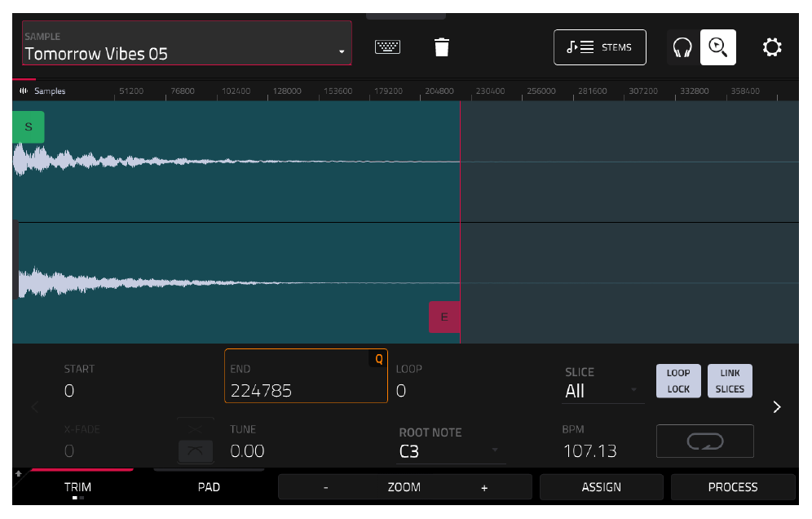The height and width of the screenshot is (519, 812).
Task: Click the shift arrow icon beside TRIM
Action: tap(19, 473)
